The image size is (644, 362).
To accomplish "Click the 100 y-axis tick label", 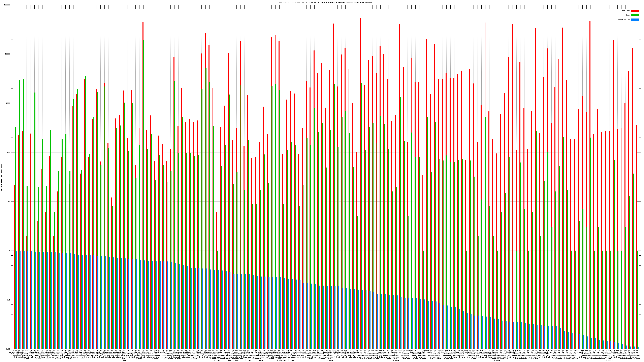I will (9, 152).
